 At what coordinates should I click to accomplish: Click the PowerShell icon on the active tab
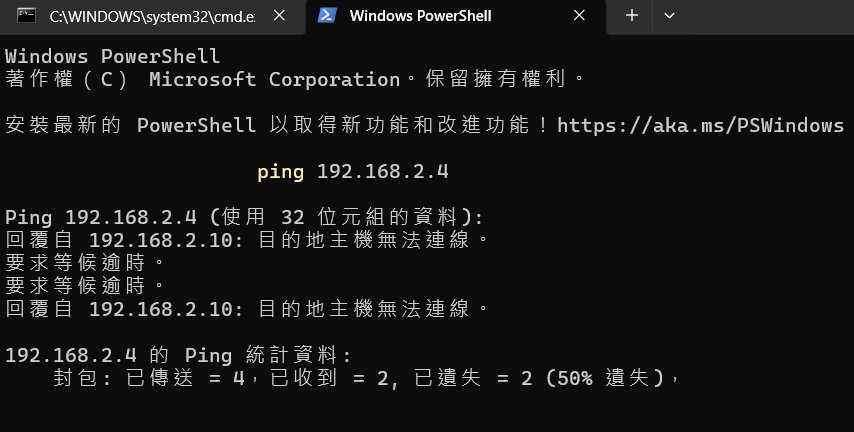327,16
